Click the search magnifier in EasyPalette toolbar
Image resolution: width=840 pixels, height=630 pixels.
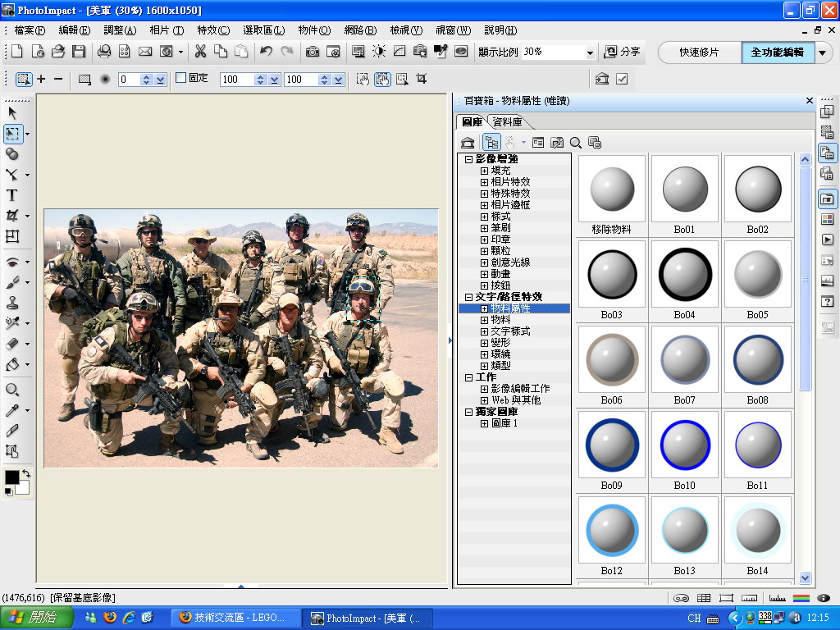click(576, 143)
